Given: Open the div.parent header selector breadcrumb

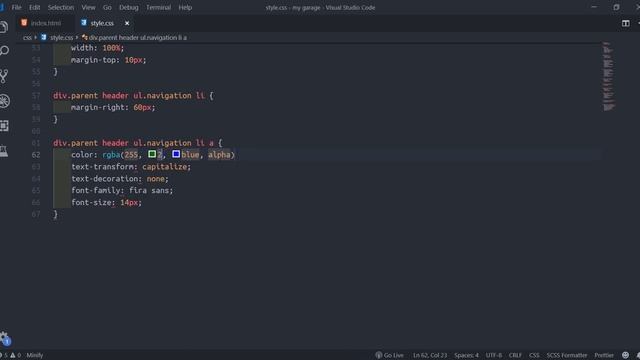Looking at the screenshot, I should (134, 38).
